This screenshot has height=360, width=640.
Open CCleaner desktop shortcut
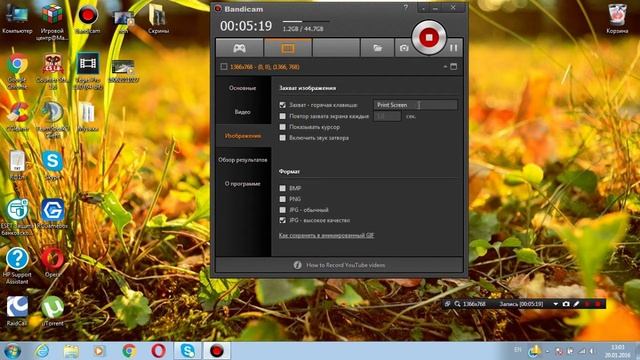17,116
